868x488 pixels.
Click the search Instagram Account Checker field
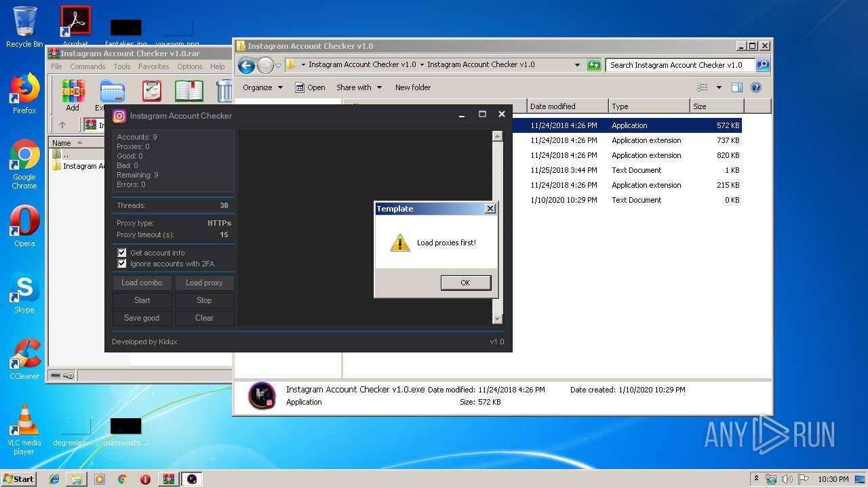679,65
